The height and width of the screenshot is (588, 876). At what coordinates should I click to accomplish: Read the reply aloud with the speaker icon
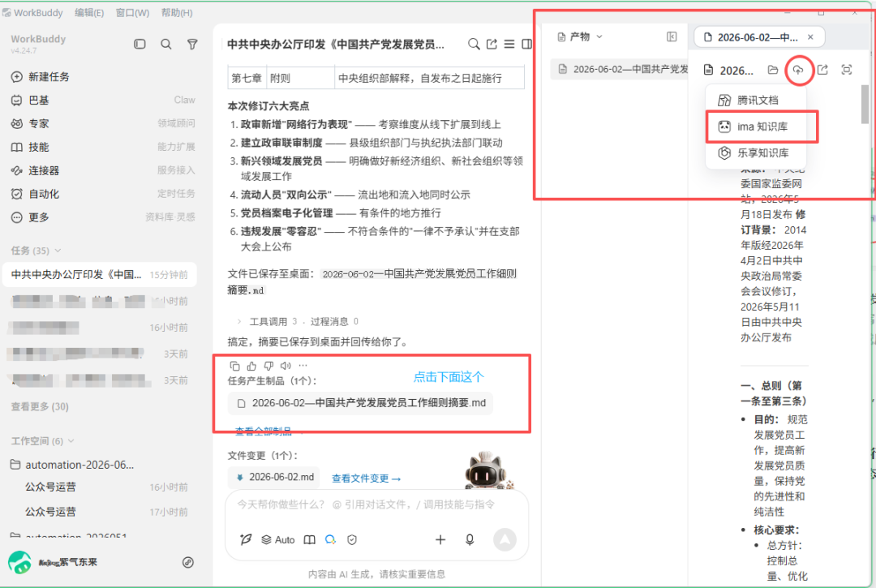(x=286, y=366)
